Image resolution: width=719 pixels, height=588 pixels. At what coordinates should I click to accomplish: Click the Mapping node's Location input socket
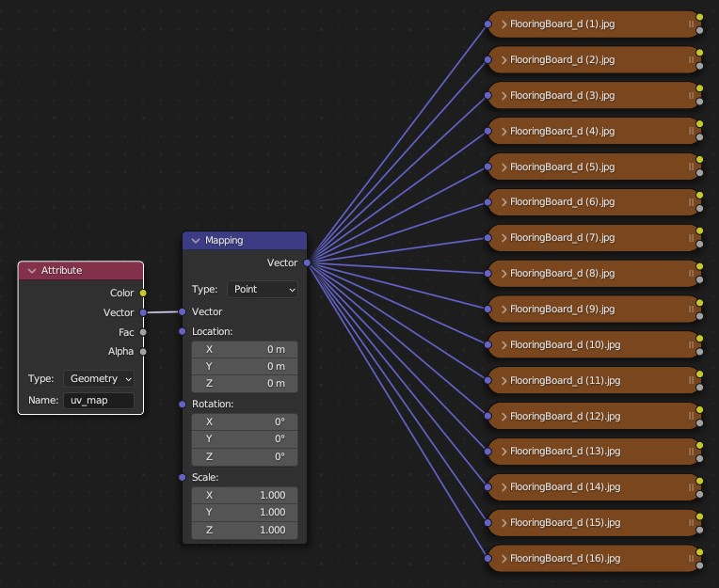[183, 331]
